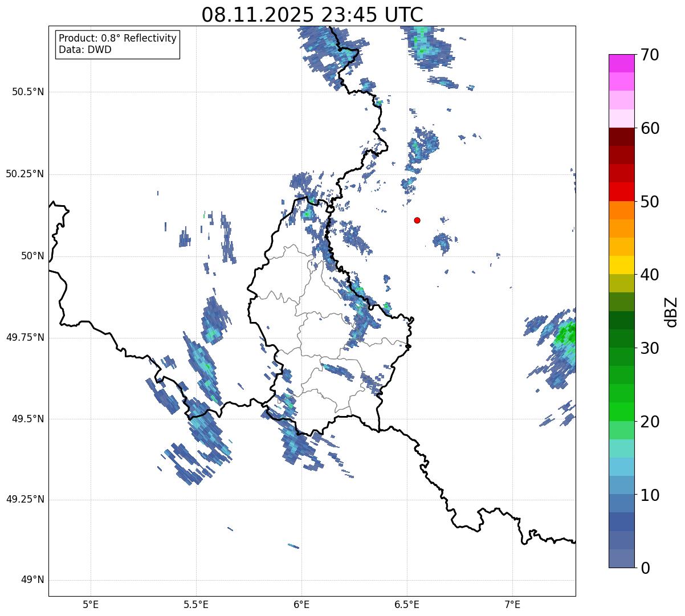
Task: Click the 6.5°E longitude label
Action: pyautogui.click(x=407, y=604)
